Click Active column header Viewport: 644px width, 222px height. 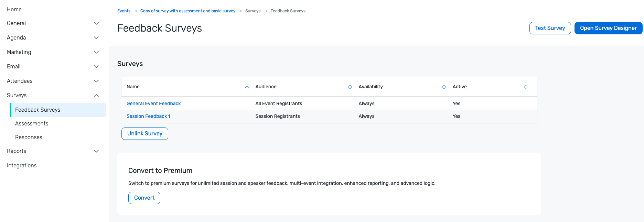[x=460, y=87]
